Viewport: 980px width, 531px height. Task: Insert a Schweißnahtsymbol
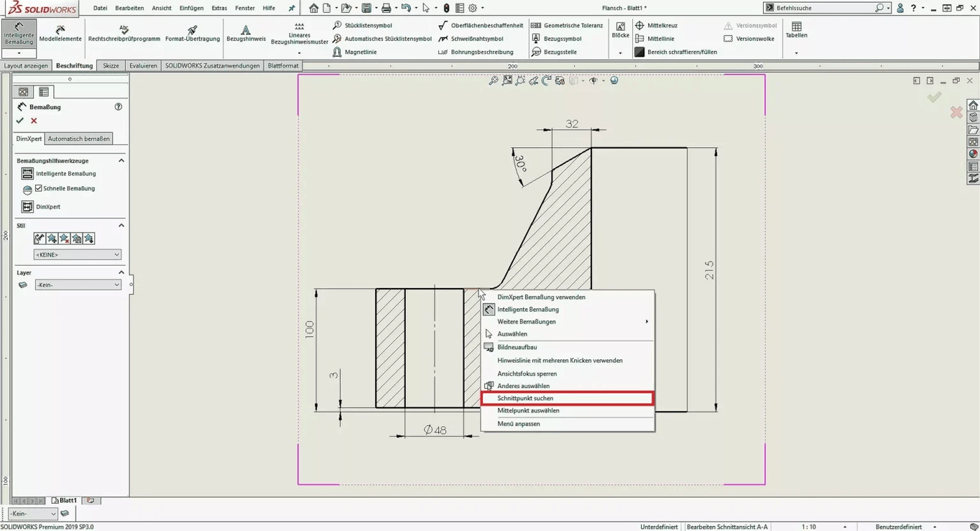(477, 39)
